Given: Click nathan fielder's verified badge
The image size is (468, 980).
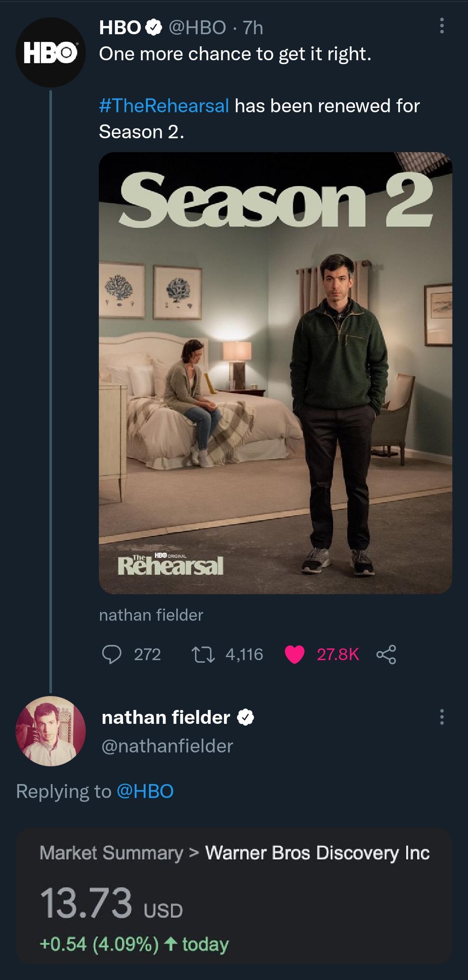Looking at the screenshot, I should click(x=245, y=717).
